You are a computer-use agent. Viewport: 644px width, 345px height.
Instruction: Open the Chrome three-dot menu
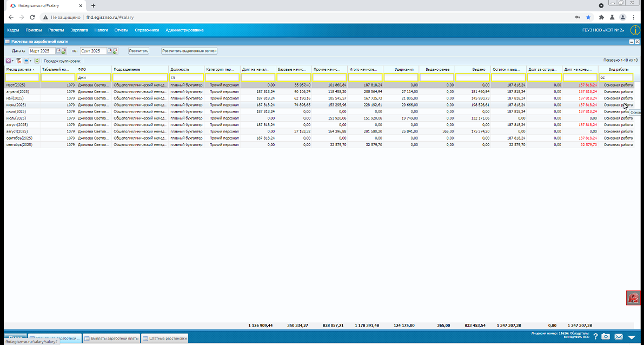[634, 17]
